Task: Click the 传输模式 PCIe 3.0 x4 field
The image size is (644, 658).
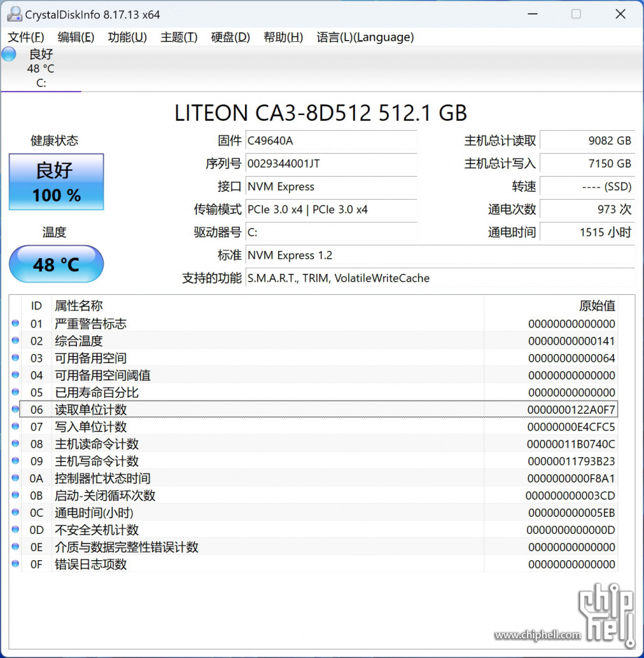Action: [x=331, y=209]
